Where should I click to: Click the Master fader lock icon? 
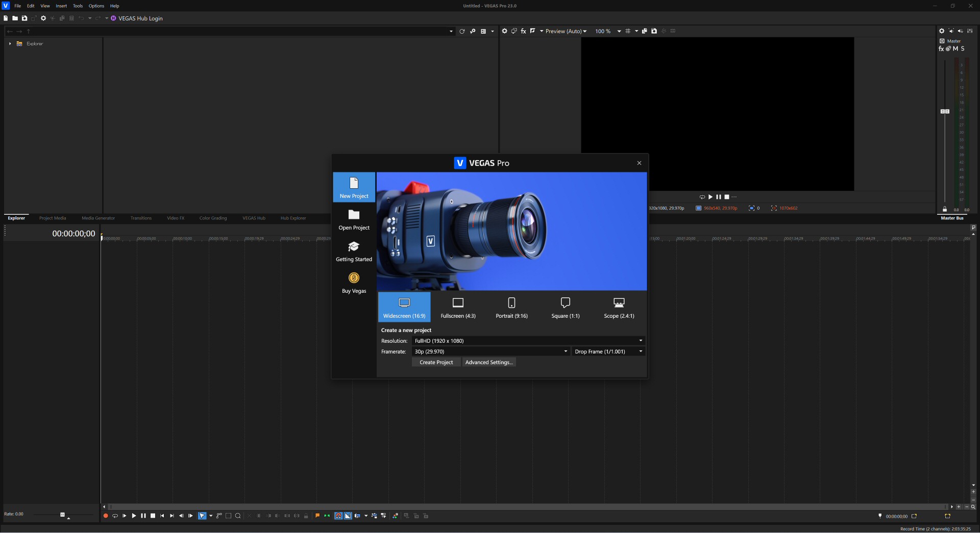(945, 209)
